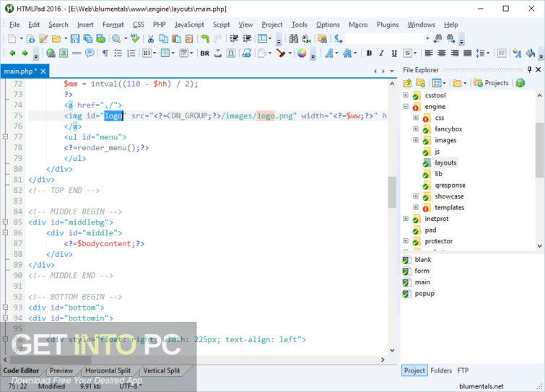The width and height of the screenshot is (545, 392).
Task: Click the indent lines icon
Action: 235,38
